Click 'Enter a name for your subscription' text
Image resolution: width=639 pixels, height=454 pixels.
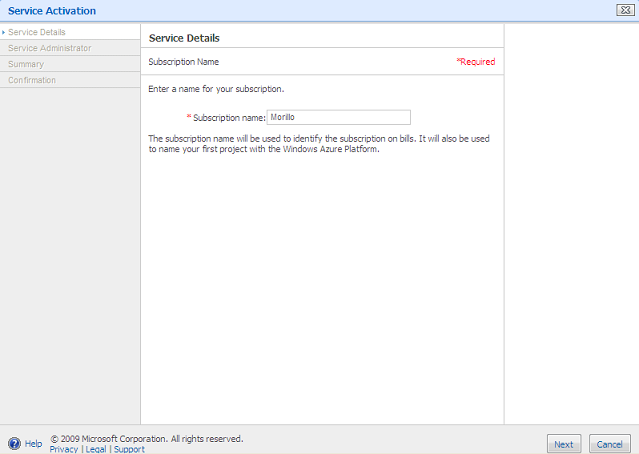tap(216, 89)
